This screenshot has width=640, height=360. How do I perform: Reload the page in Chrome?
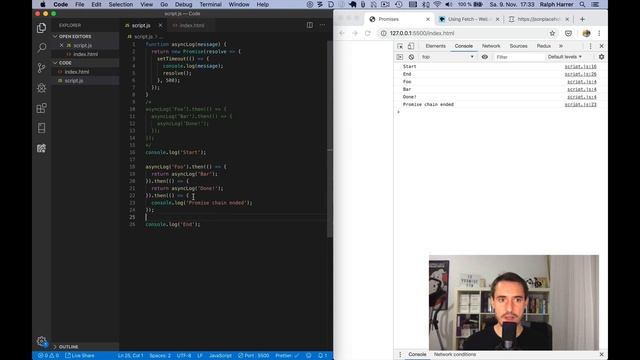point(368,33)
